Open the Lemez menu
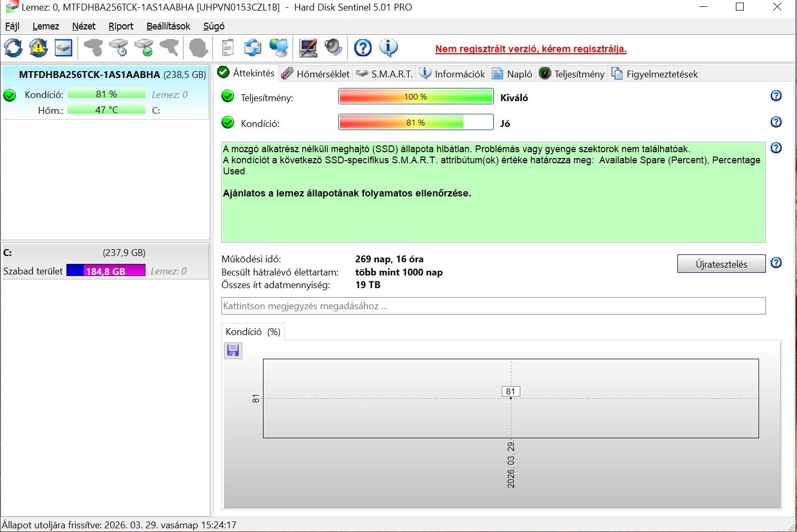 [x=46, y=26]
